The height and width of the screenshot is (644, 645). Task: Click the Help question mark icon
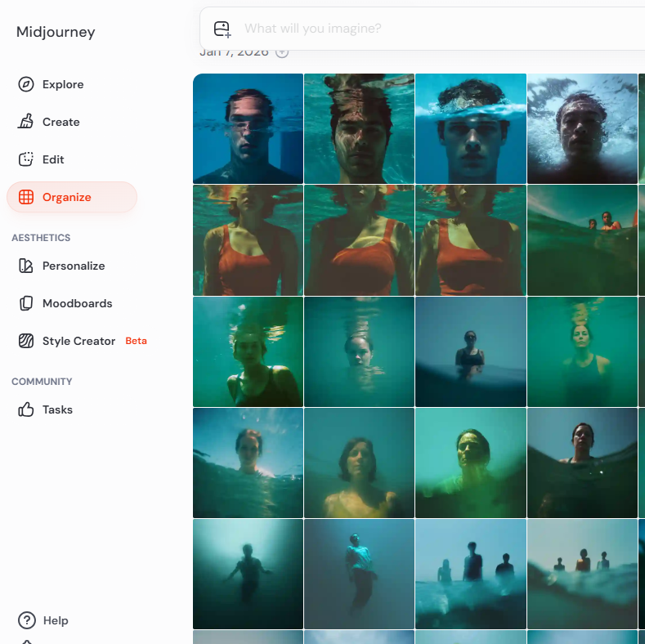pyautogui.click(x=27, y=620)
